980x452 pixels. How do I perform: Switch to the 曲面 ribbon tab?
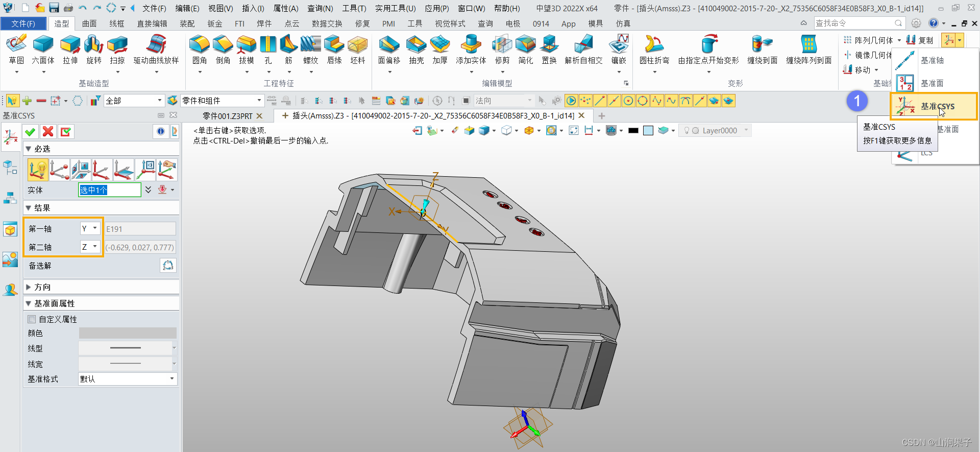pos(89,23)
